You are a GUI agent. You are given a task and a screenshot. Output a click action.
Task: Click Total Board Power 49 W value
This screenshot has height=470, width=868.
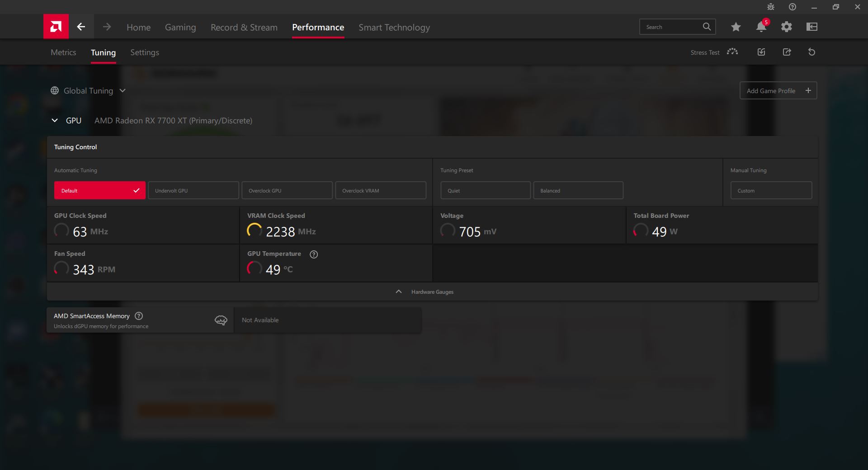[x=665, y=231]
